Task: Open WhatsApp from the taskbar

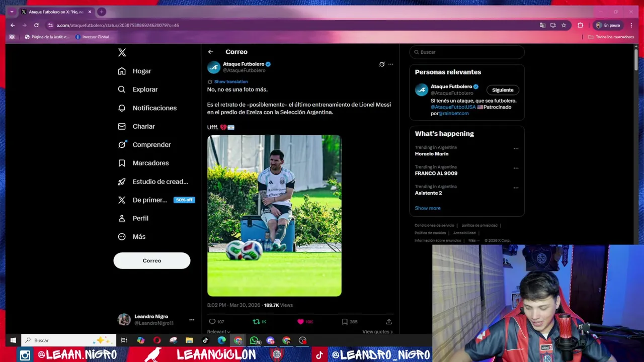Action: [254, 340]
